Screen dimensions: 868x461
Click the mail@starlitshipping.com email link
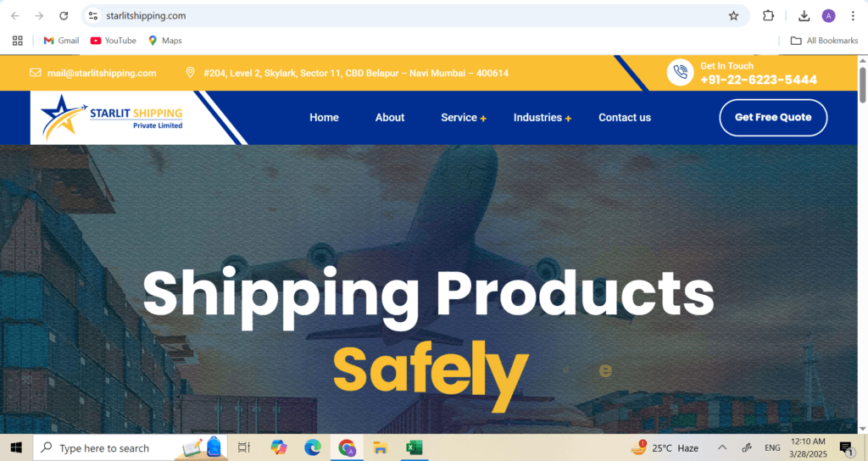tap(102, 73)
